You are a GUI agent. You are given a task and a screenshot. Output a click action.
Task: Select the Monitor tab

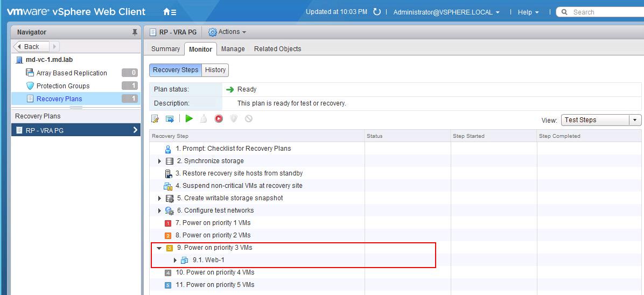pos(200,49)
